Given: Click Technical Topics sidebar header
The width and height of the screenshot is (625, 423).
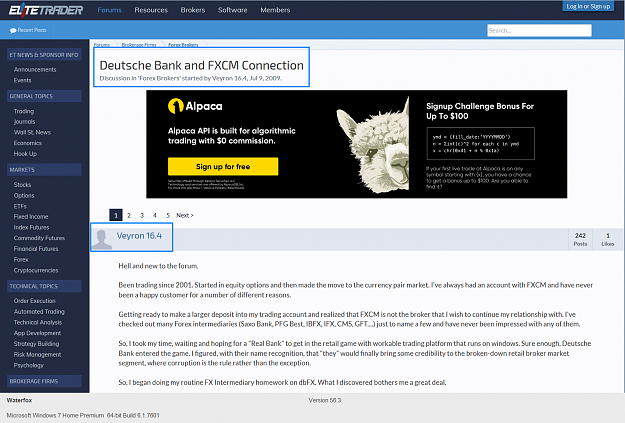Looking at the screenshot, I should point(44,286).
